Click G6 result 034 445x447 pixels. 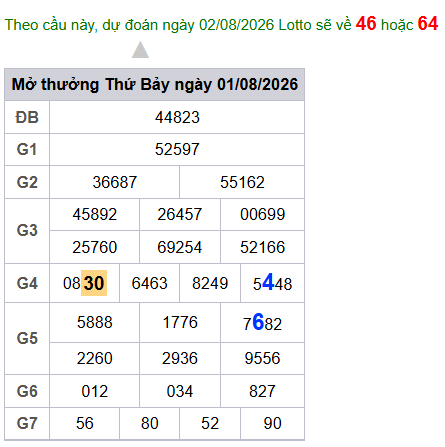[180, 391]
